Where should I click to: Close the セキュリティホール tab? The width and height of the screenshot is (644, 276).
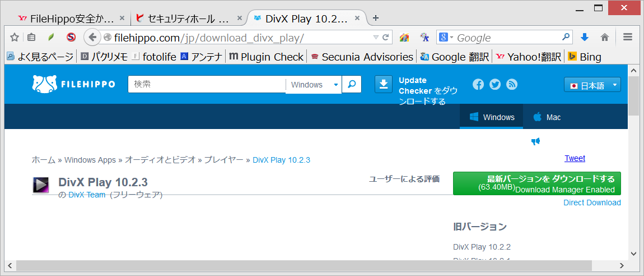pos(240,18)
